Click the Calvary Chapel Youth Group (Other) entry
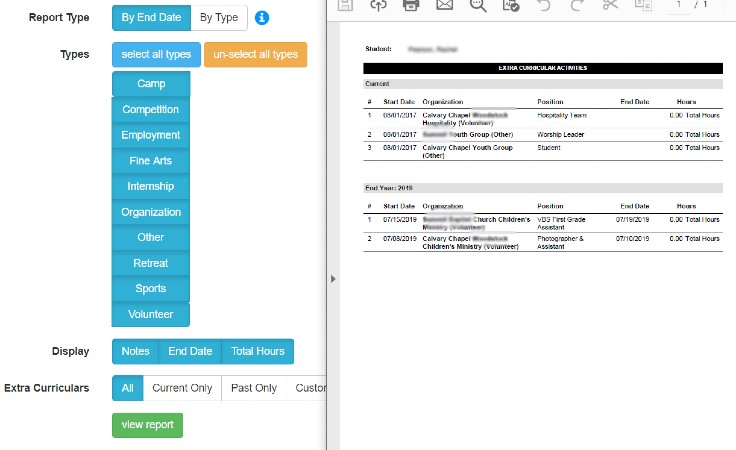This screenshot has height=450, width=736. 468,151
